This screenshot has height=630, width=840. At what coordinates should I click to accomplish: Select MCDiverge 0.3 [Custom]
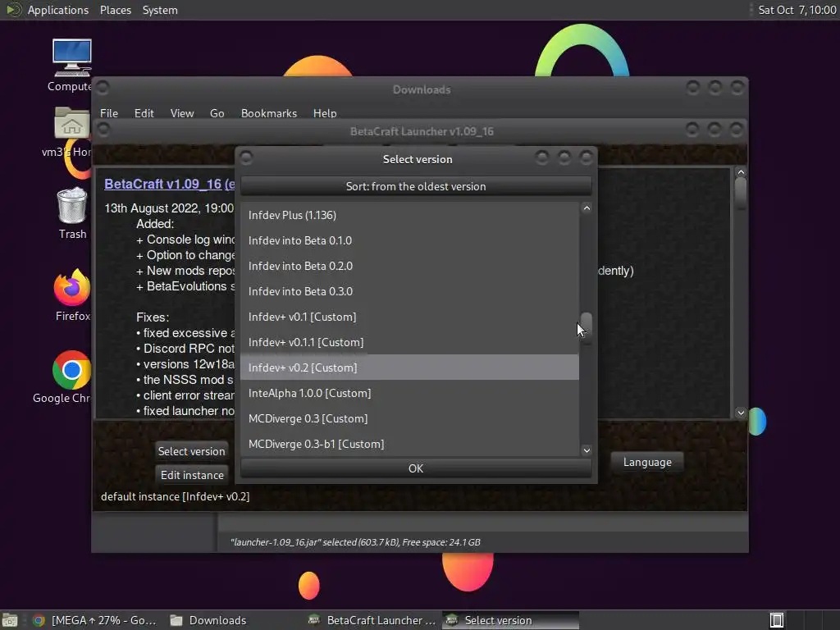pyautogui.click(x=409, y=418)
